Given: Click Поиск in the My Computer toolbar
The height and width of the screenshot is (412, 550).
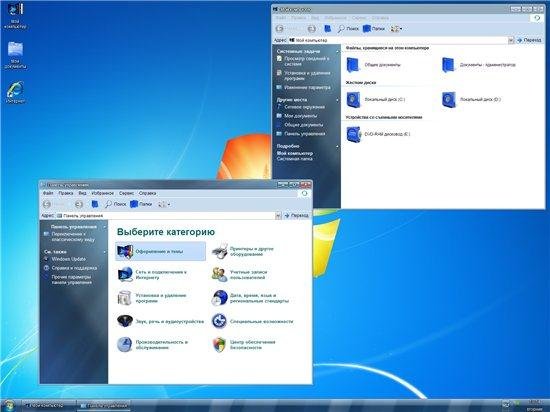Looking at the screenshot, I should tap(348, 29).
